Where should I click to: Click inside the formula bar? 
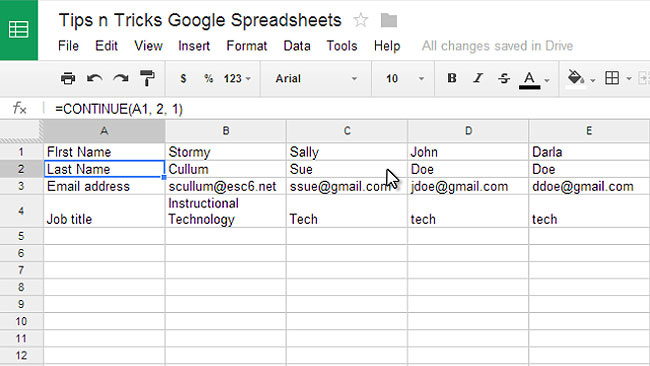pos(348,109)
